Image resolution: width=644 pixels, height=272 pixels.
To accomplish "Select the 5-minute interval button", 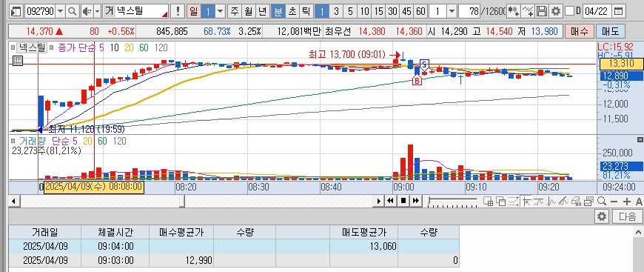I will (350, 11).
